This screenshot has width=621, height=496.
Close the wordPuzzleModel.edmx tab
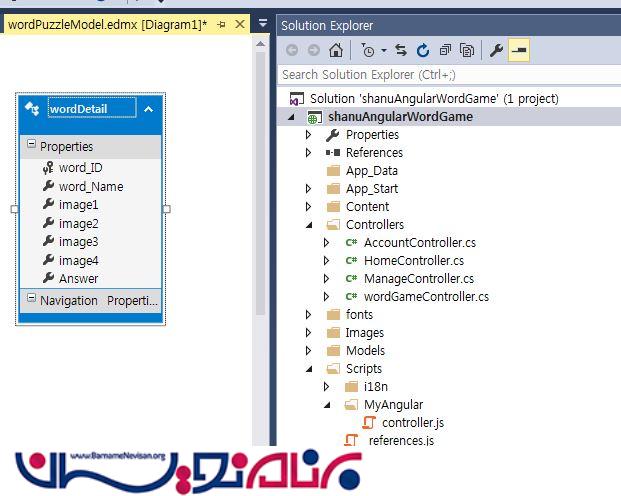coord(240,24)
